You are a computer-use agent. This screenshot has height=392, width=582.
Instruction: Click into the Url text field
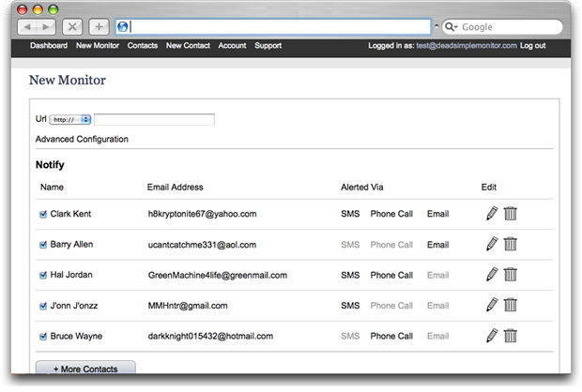click(154, 119)
